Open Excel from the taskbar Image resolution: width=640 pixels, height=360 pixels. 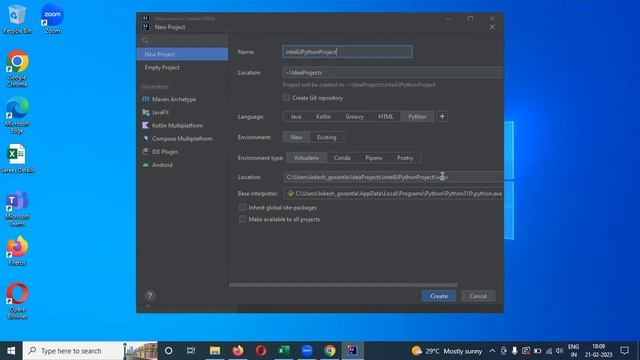pyautogui.click(x=284, y=351)
